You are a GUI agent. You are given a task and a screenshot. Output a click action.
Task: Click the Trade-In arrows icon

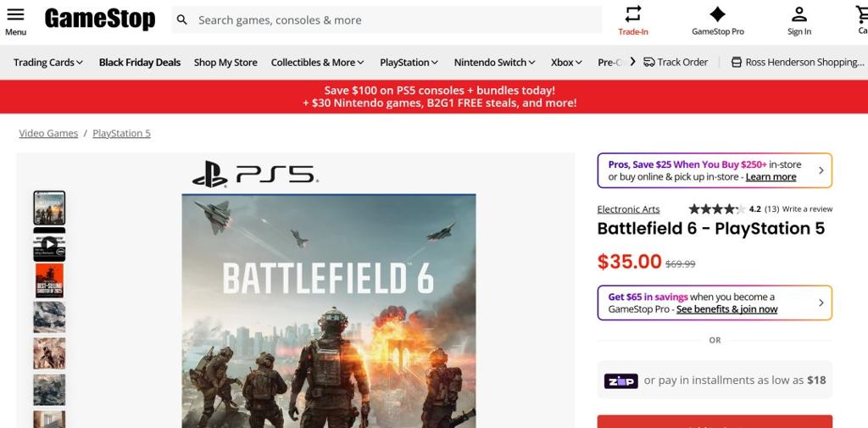point(633,14)
